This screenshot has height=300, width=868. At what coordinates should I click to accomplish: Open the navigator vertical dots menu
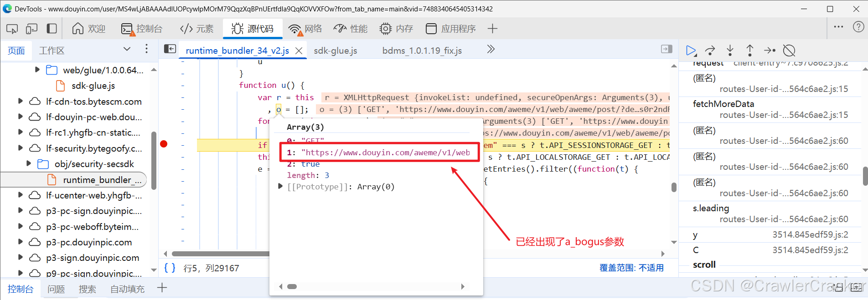(146, 49)
